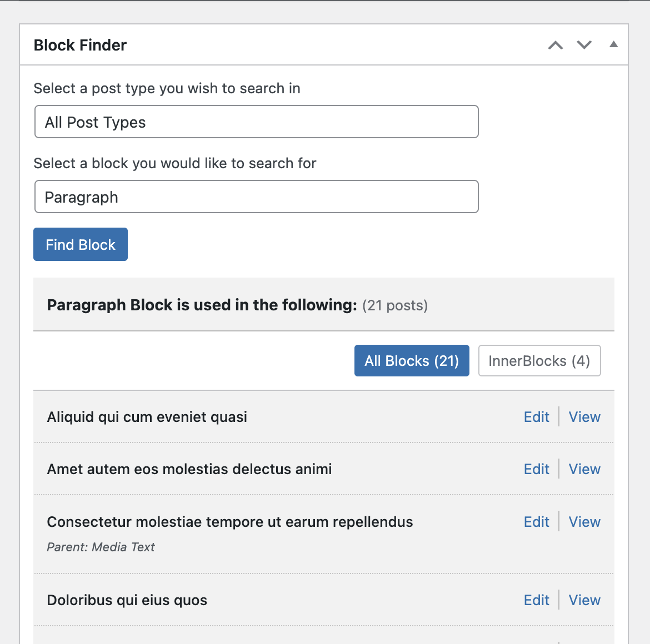This screenshot has height=644, width=650.
Task: View the Doloribus qui eius quos post
Action: [584, 600]
